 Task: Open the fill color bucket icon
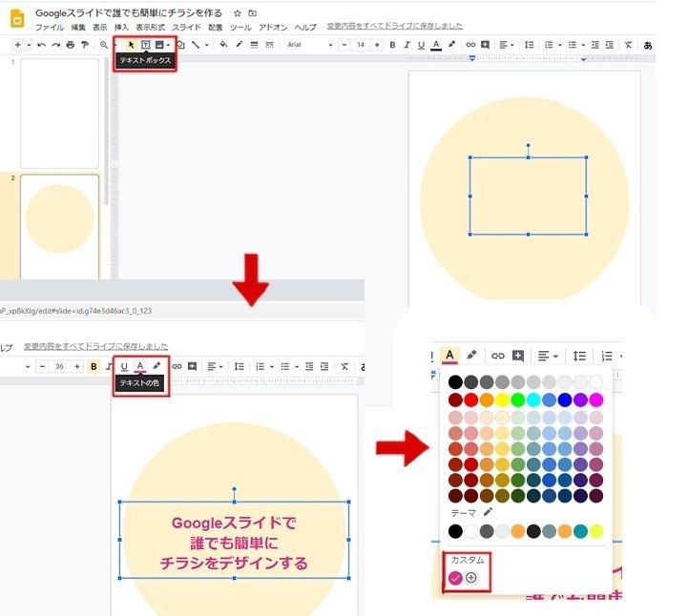(x=224, y=44)
